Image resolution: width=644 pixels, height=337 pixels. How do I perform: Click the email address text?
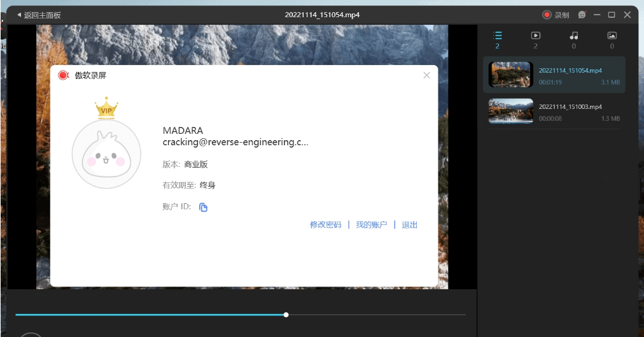tap(235, 142)
